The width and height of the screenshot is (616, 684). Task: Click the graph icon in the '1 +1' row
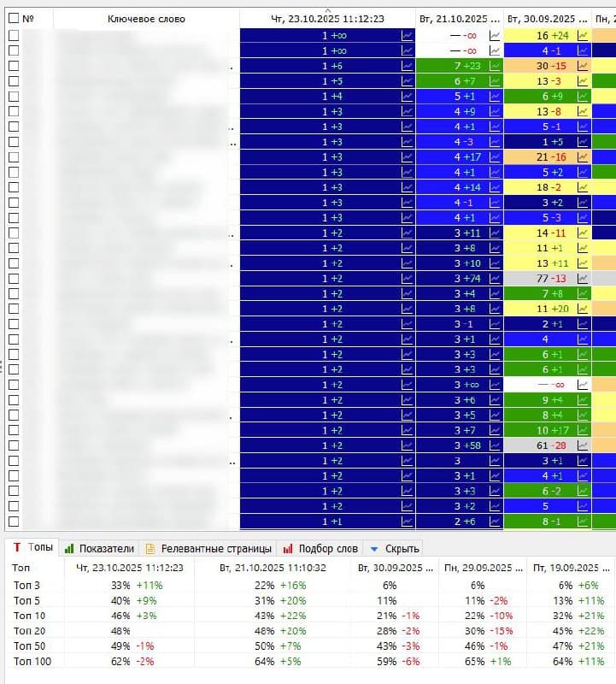point(408,522)
